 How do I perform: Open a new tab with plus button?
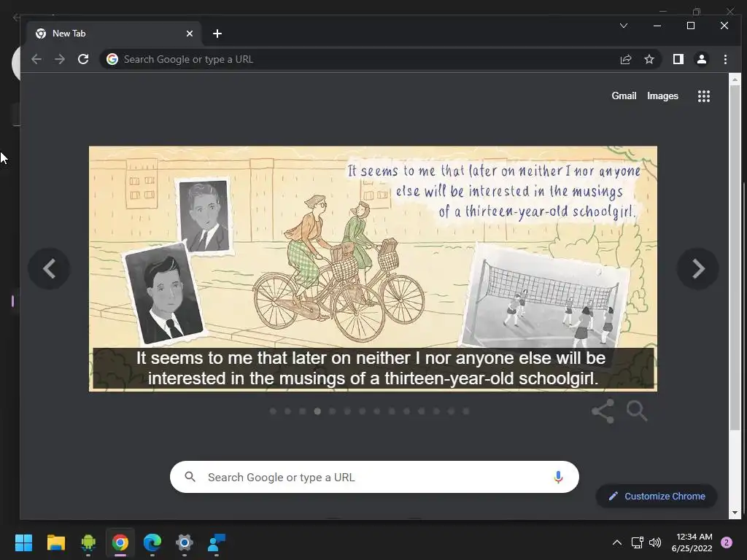click(217, 34)
